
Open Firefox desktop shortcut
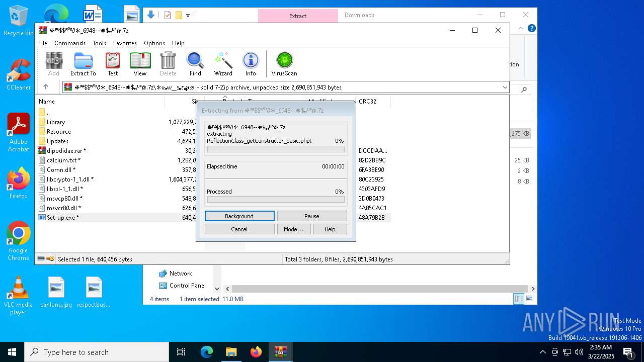coord(19,184)
